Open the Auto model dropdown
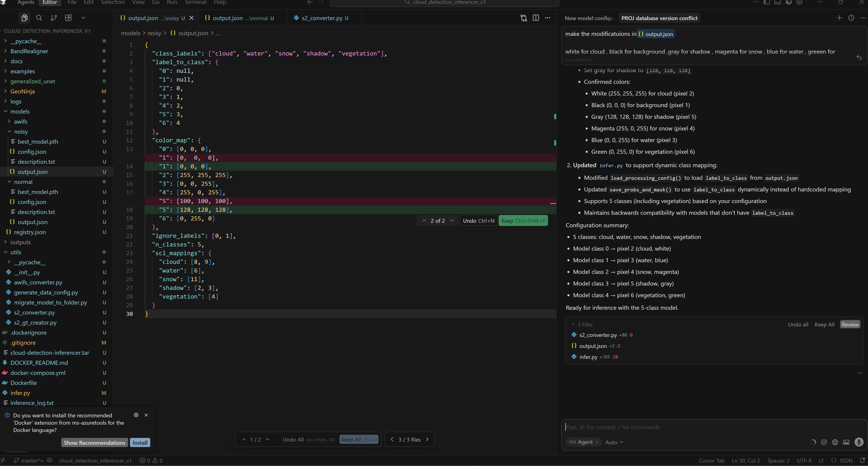The width and height of the screenshot is (868, 466). tap(614, 442)
